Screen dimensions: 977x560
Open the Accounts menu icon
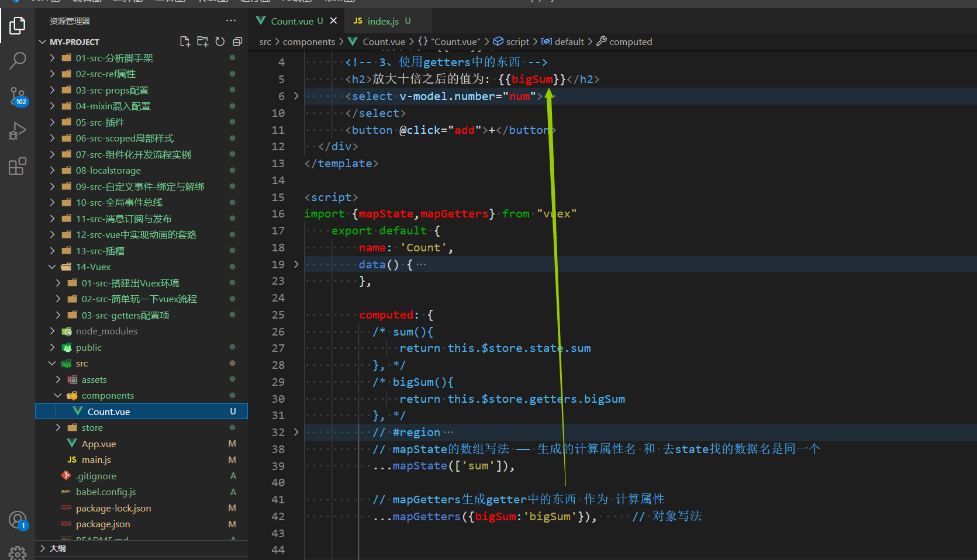(18, 520)
